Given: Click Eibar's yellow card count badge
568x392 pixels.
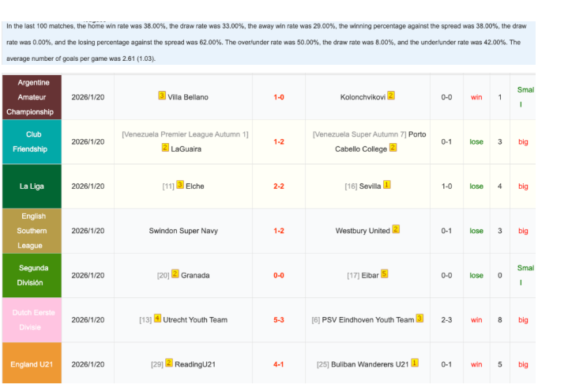Looking at the screenshot, I should point(384,275).
